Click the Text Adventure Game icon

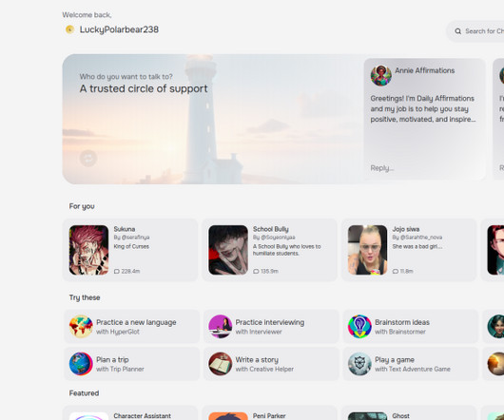point(359,364)
